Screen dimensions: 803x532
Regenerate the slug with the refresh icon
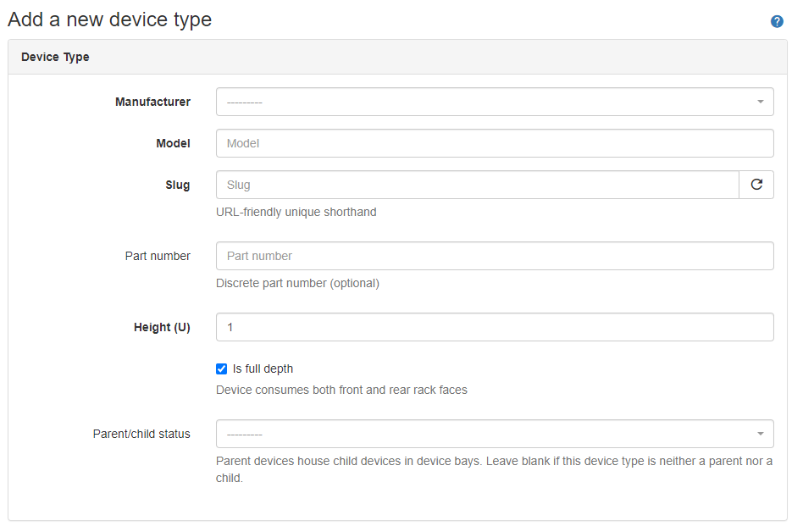coord(756,185)
